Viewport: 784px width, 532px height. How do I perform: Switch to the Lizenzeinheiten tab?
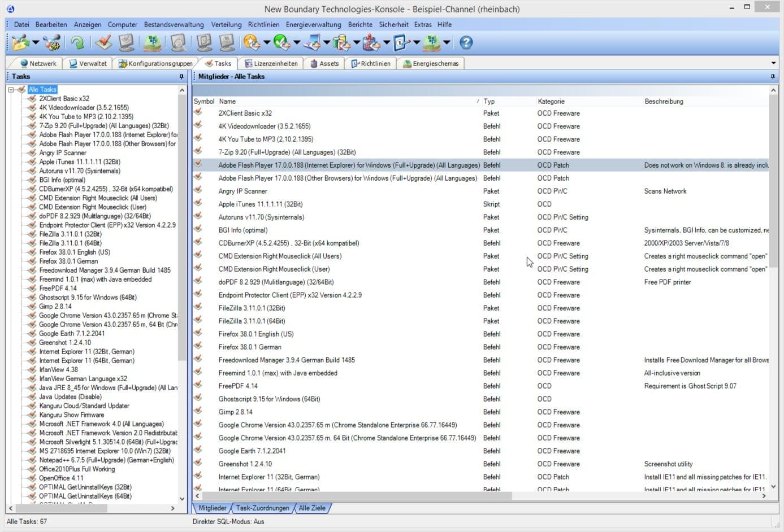271,63
